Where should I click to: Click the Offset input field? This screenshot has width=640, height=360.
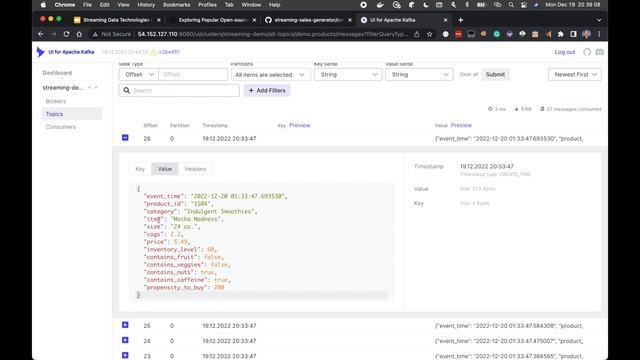[193, 74]
